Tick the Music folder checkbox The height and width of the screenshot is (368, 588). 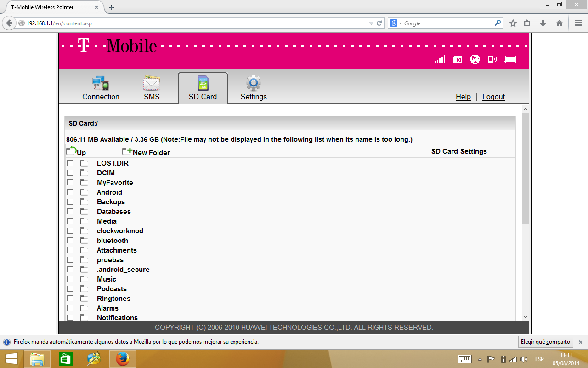(70, 279)
